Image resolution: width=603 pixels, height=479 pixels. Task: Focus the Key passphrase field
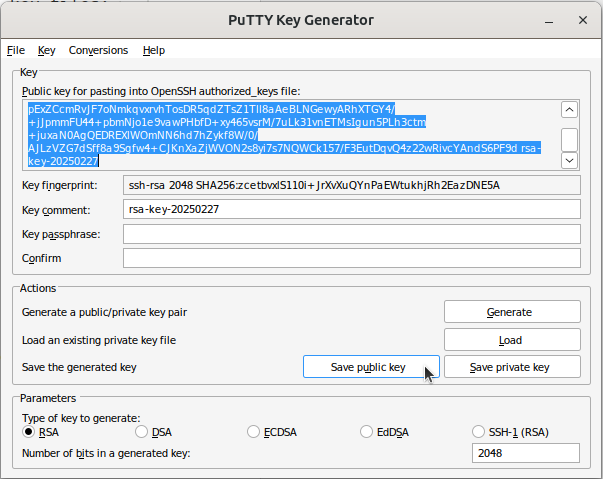(351, 234)
